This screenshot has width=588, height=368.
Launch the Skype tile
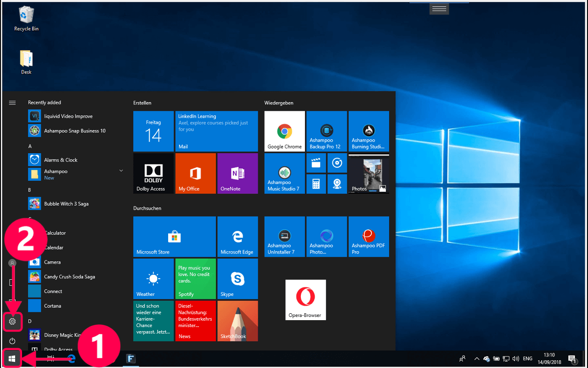tap(237, 279)
